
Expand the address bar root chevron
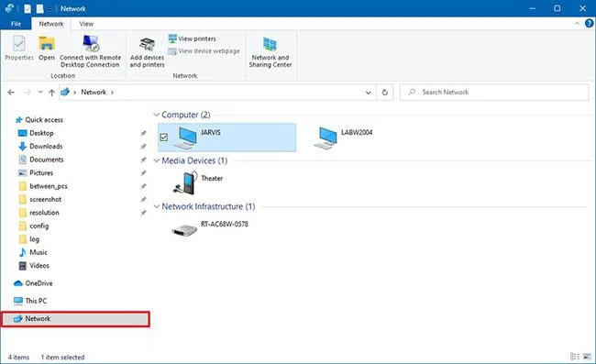74,93
